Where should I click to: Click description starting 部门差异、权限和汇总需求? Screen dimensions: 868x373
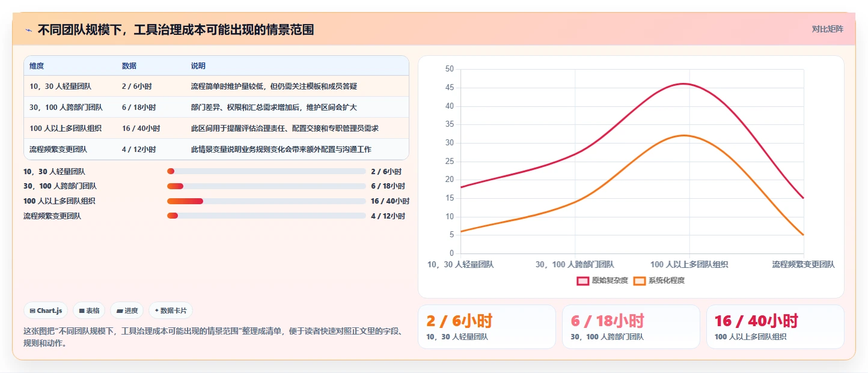274,108
